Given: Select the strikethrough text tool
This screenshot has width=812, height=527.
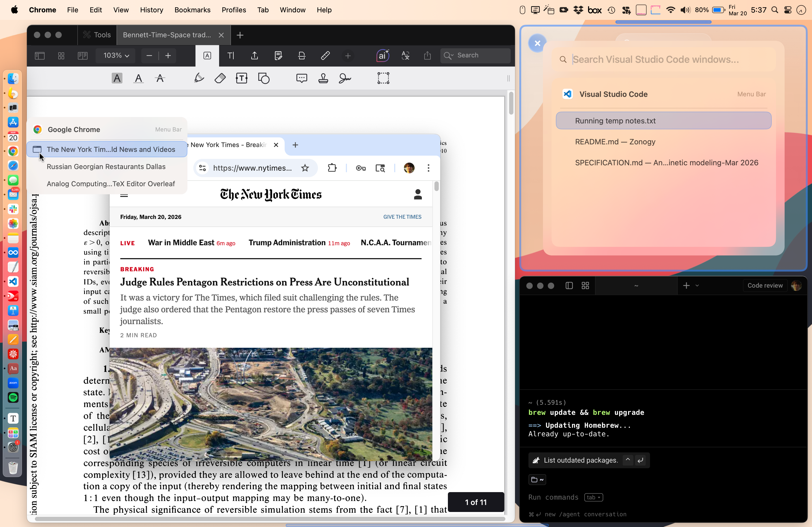Looking at the screenshot, I should pos(160,78).
